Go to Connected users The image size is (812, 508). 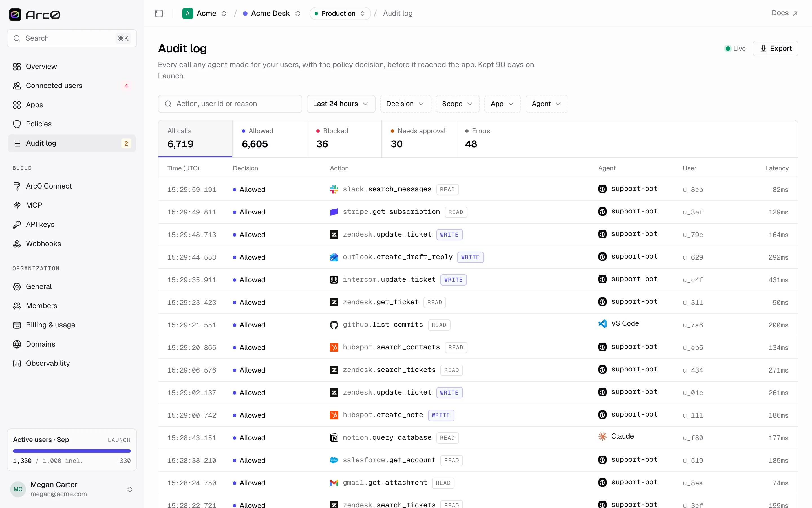[72, 86]
